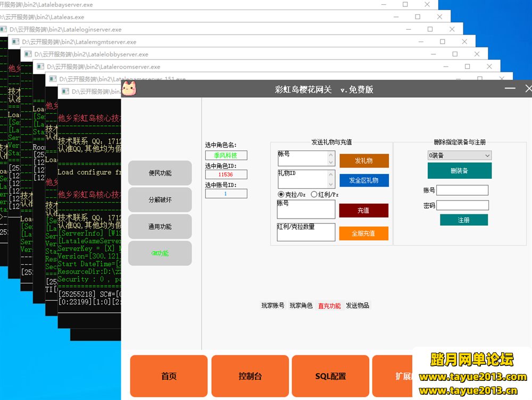The image size is (532, 400).
Task: Click the orange 全服充值 button
Action: (363, 234)
